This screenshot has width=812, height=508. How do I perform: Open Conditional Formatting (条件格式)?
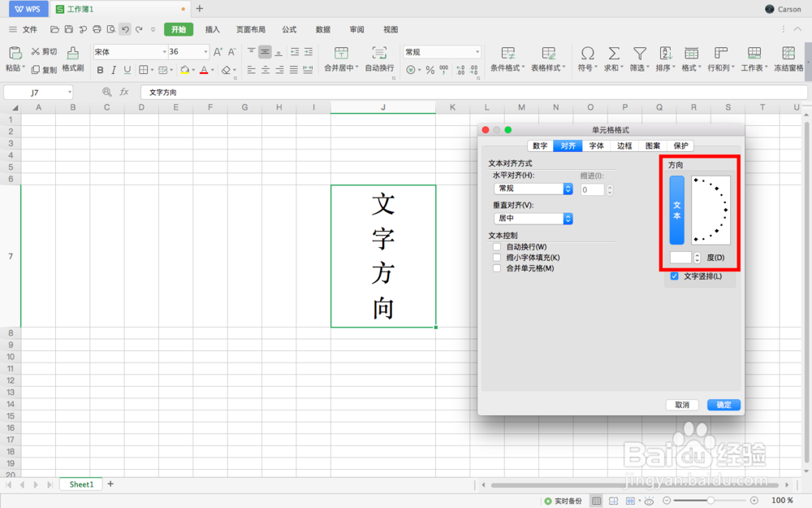click(x=507, y=57)
